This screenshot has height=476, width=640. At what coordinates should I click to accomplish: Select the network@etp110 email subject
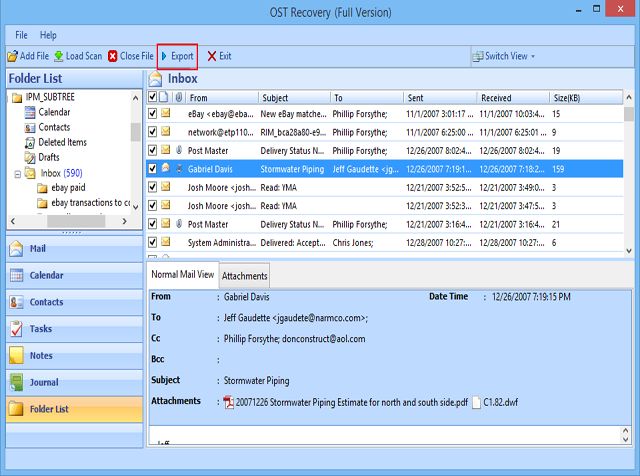click(x=293, y=132)
